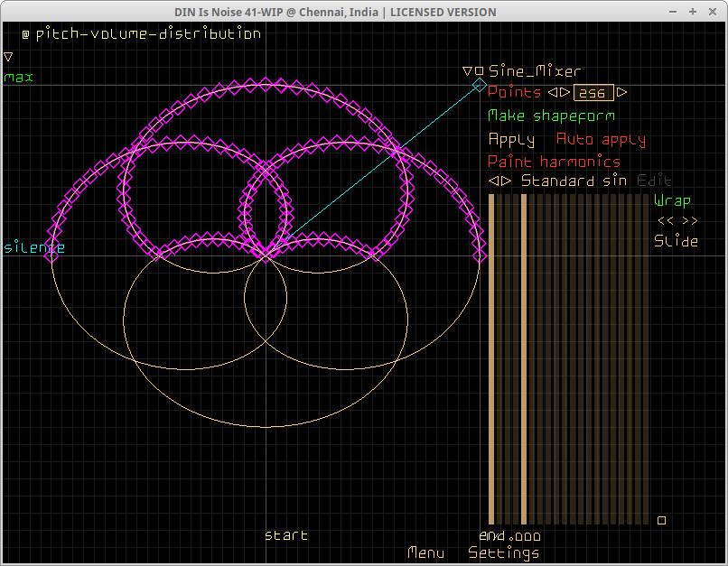Viewport: 728px width, 566px height.
Task: Toggle the Wrap option
Action: tap(672, 200)
